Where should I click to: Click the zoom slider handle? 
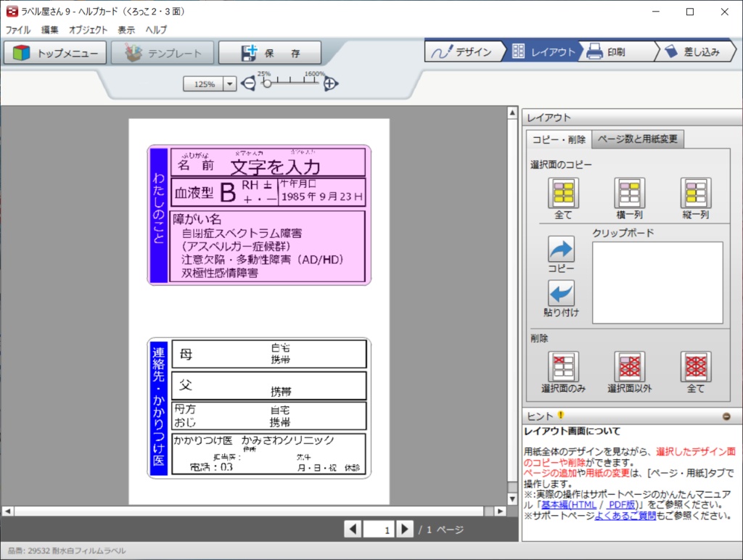267,83
